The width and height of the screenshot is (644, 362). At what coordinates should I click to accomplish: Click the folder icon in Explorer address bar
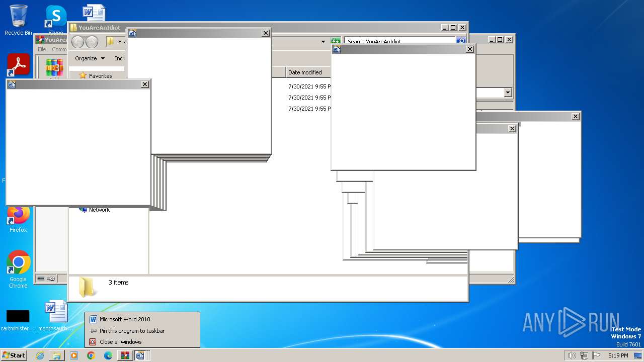110,42
